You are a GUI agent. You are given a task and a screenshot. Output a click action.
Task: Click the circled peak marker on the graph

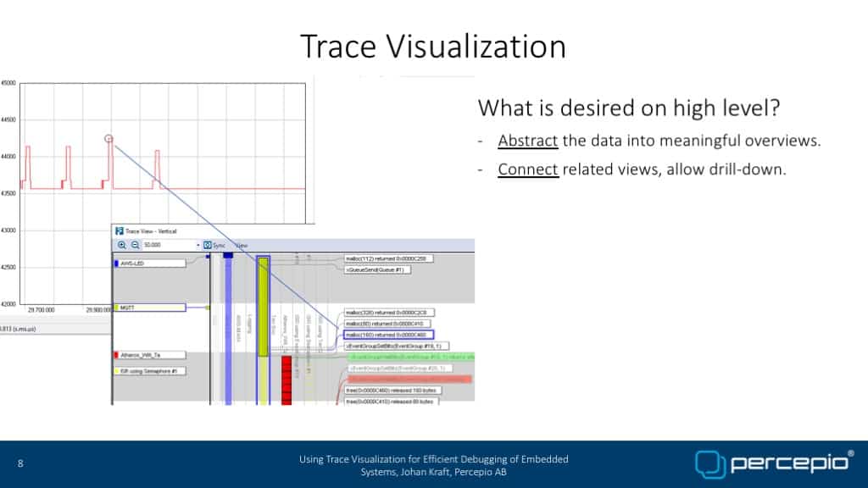[108, 138]
